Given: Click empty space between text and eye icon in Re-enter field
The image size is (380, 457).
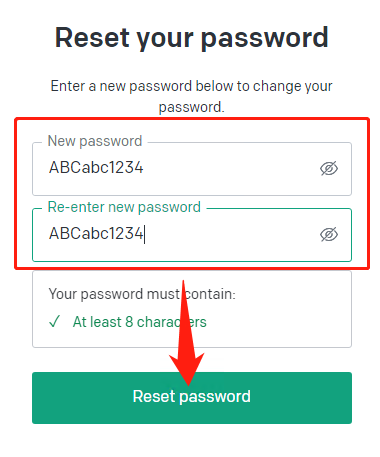Looking at the screenshot, I should pyautogui.click(x=230, y=235).
